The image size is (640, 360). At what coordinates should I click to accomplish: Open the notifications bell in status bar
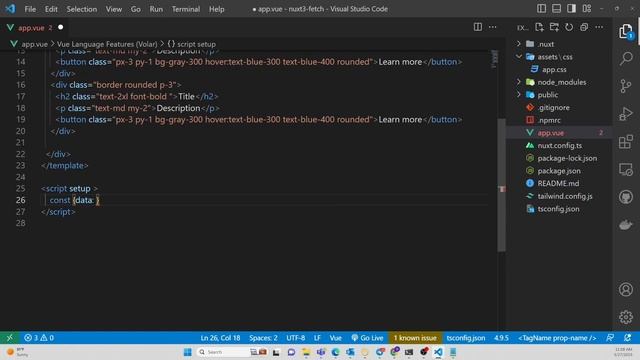click(627, 338)
